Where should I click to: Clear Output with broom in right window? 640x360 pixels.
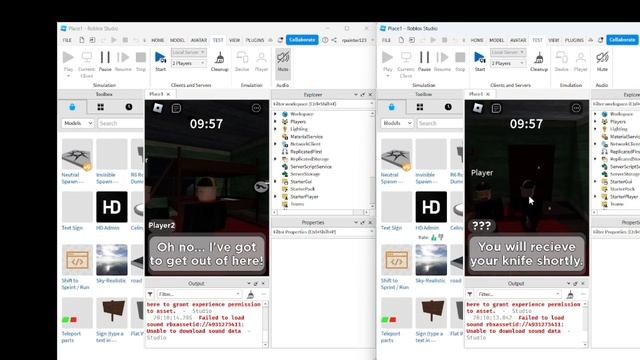coord(570,294)
